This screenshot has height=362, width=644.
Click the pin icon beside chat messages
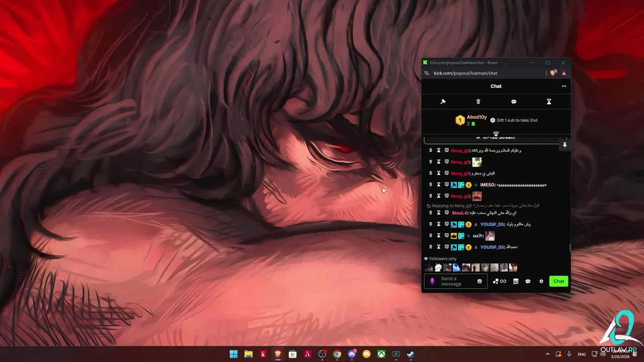[x=565, y=145]
